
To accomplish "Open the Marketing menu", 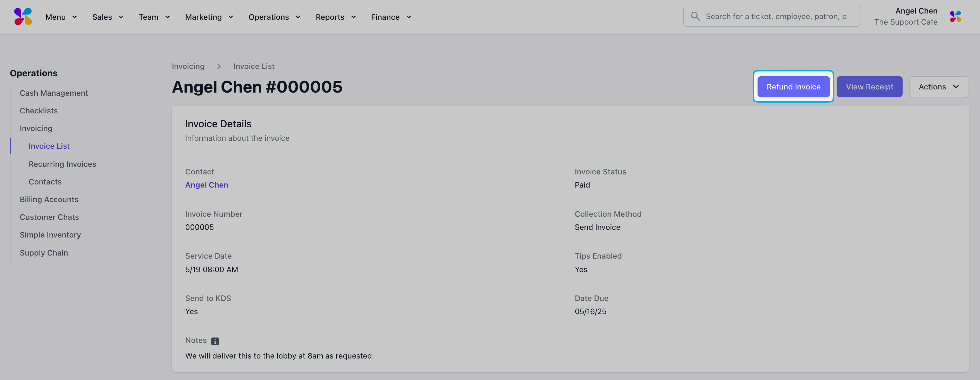I will tap(209, 17).
